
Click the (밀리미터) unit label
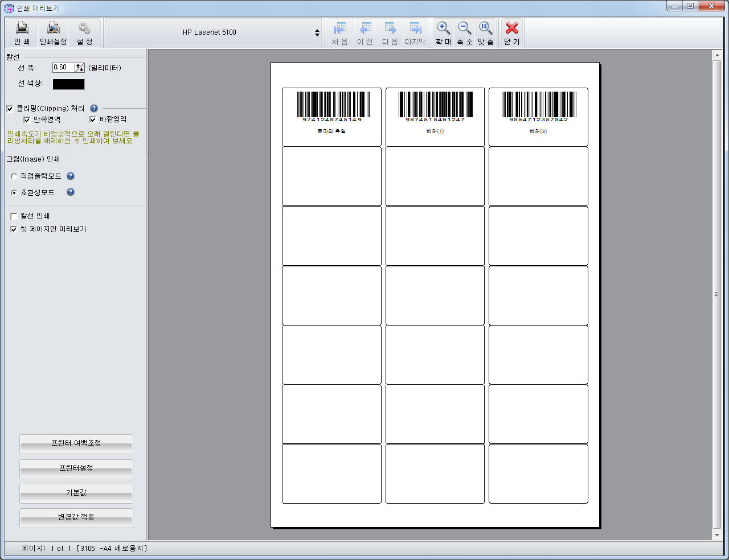105,68
